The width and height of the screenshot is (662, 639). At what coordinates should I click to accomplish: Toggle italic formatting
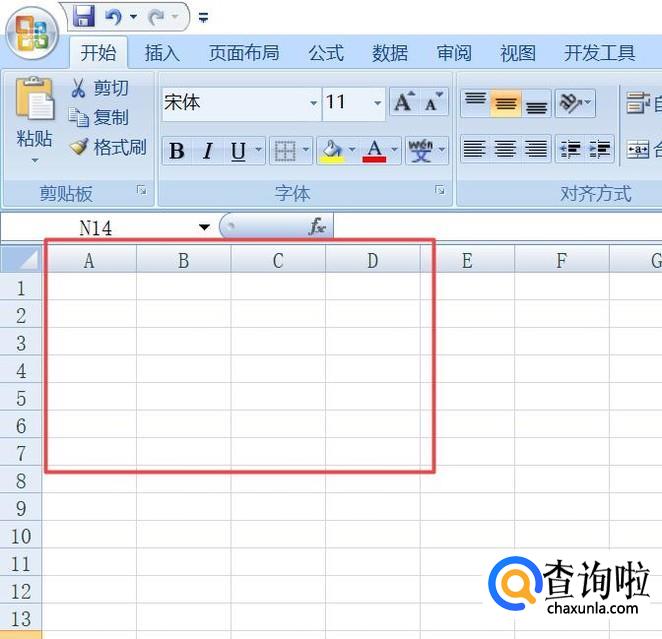tap(207, 151)
